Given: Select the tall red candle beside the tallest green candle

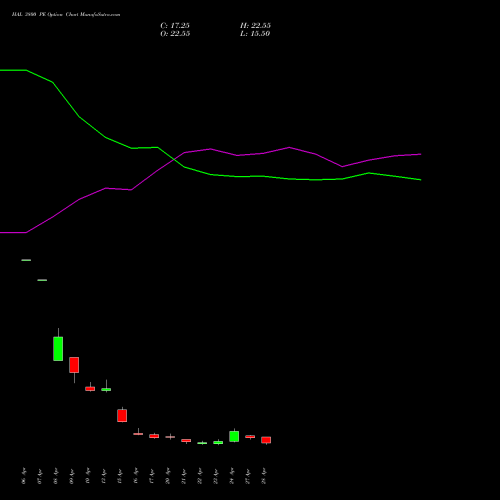Looking at the screenshot, I should [x=74, y=365].
